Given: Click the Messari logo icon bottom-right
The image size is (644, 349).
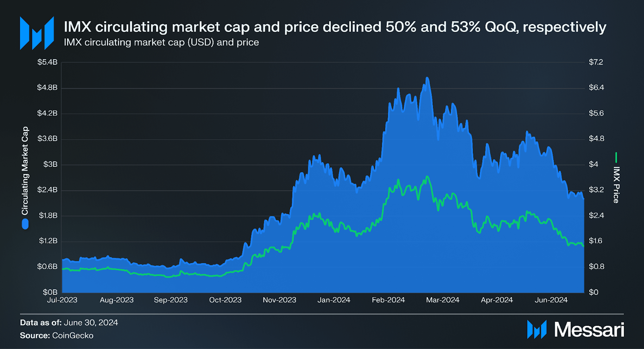Looking at the screenshot, I should click(x=537, y=329).
